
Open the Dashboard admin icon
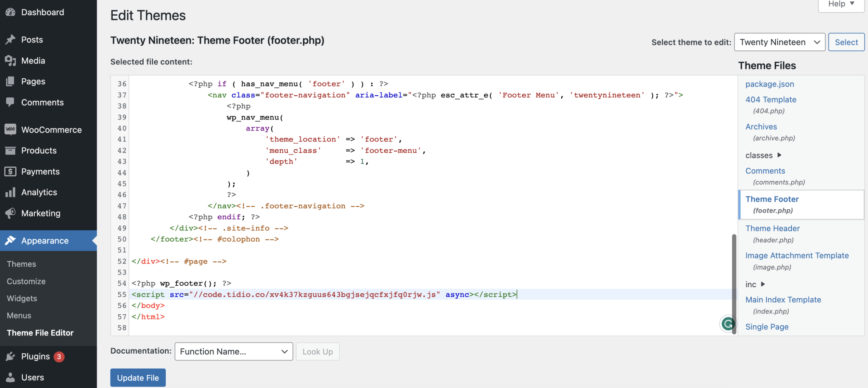11,12
